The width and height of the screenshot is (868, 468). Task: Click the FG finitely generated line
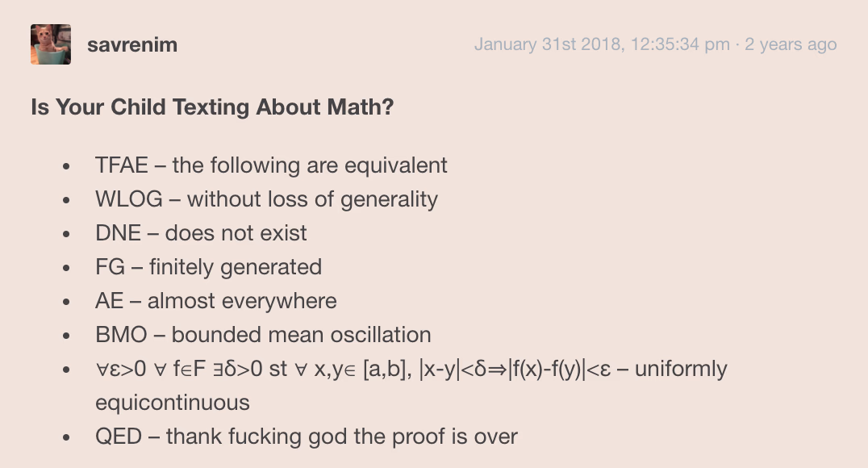(x=208, y=267)
